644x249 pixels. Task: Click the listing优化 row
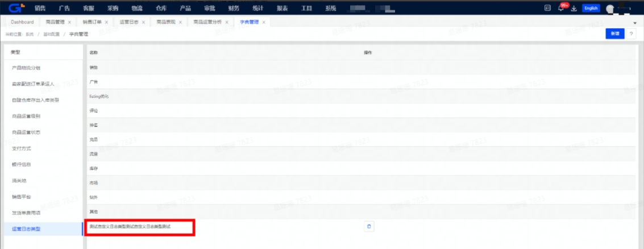click(x=362, y=96)
